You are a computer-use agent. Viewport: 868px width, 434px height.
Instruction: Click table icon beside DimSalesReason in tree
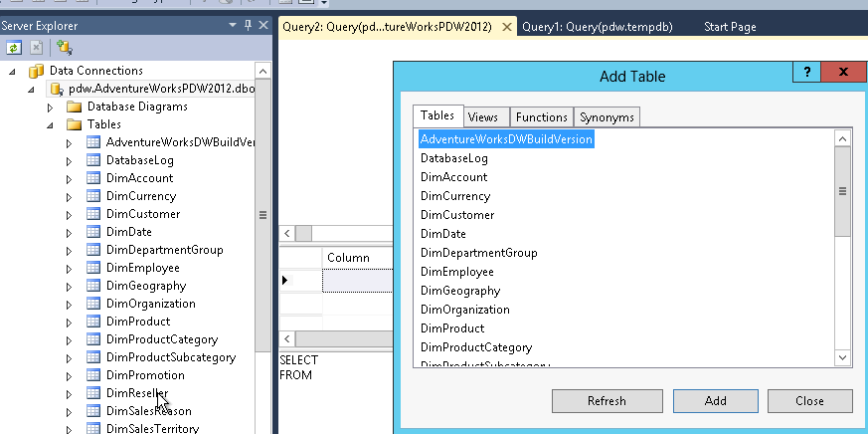(x=93, y=411)
